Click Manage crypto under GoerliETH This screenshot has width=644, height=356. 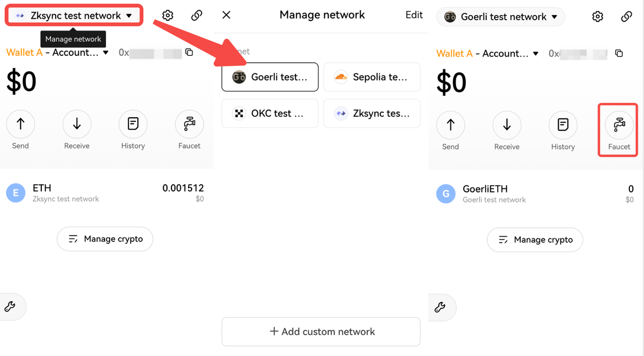pos(535,240)
